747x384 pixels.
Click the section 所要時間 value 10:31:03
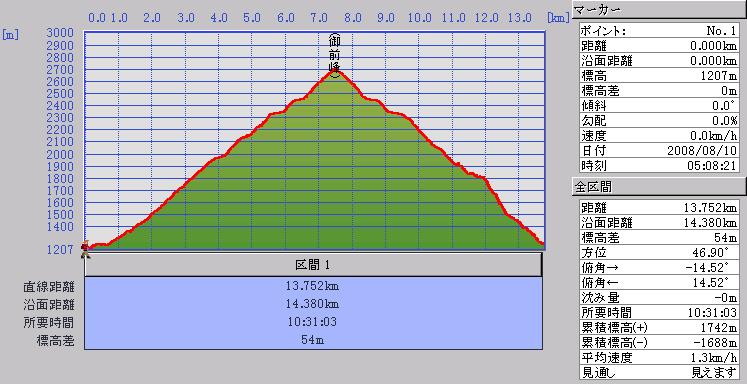click(312, 322)
